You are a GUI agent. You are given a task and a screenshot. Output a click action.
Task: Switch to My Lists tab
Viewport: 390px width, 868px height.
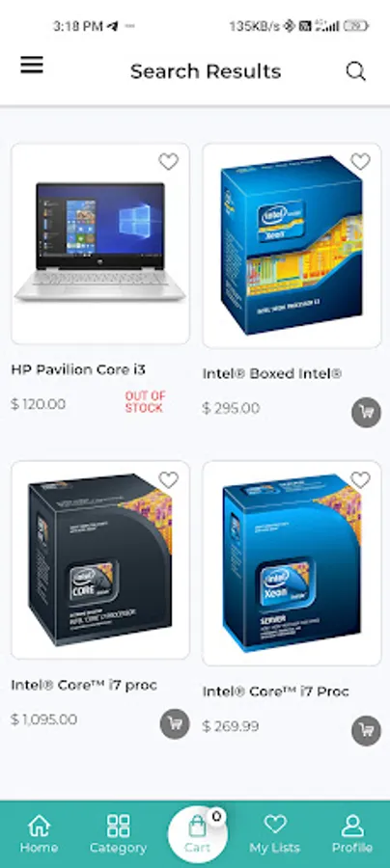(275, 833)
